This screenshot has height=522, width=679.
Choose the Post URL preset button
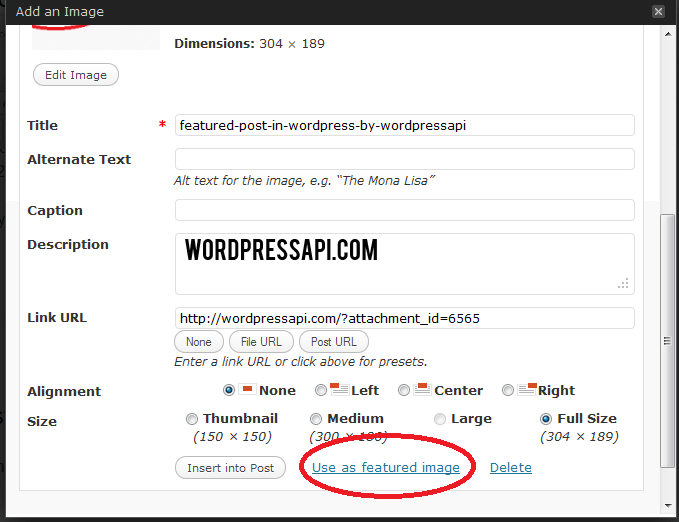(334, 342)
